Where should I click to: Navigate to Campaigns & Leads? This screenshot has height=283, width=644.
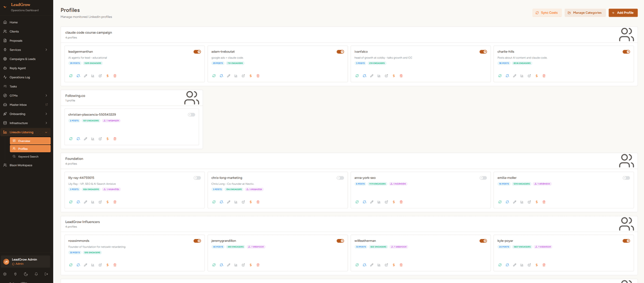[x=26, y=59]
